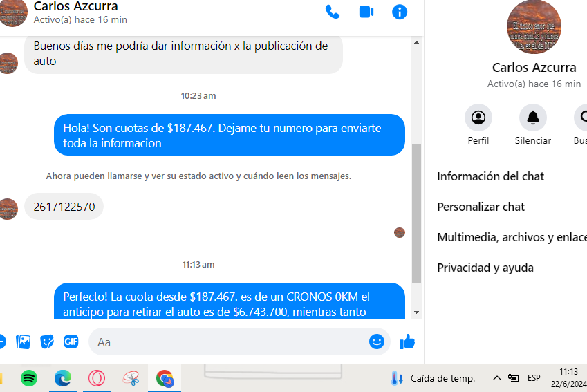
Task: Expand Personalizar chat section
Action: point(481,207)
